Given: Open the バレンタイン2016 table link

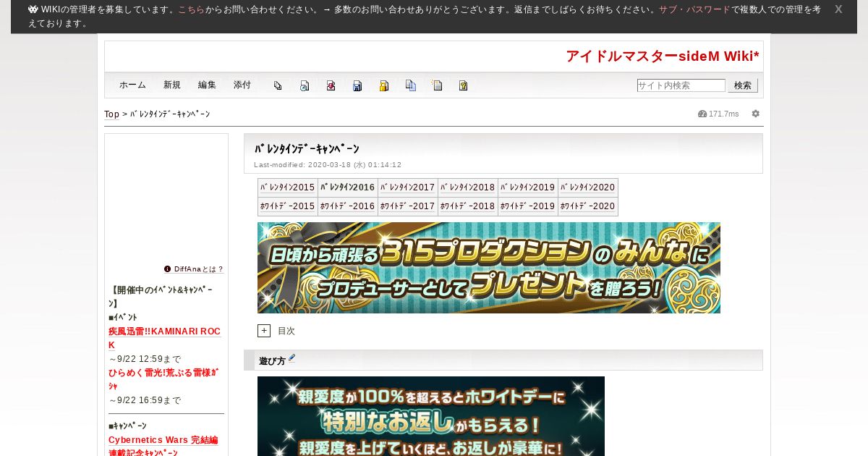Looking at the screenshot, I should pos(348,187).
